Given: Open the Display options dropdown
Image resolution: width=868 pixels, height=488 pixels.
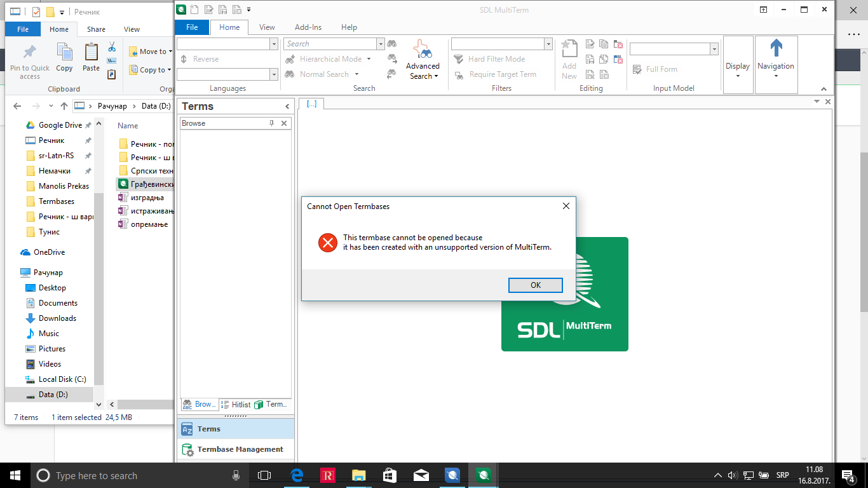Looking at the screenshot, I should [738, 70].
